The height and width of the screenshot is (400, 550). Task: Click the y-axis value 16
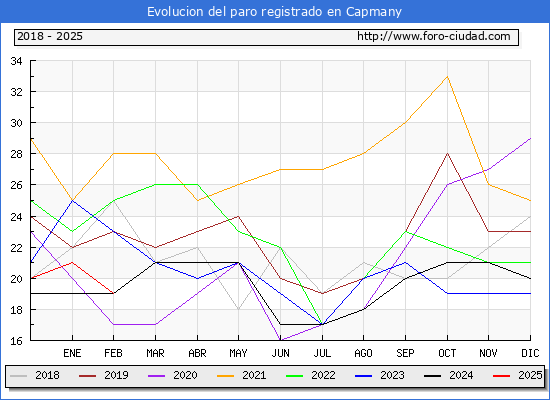[x=16, y=341]
